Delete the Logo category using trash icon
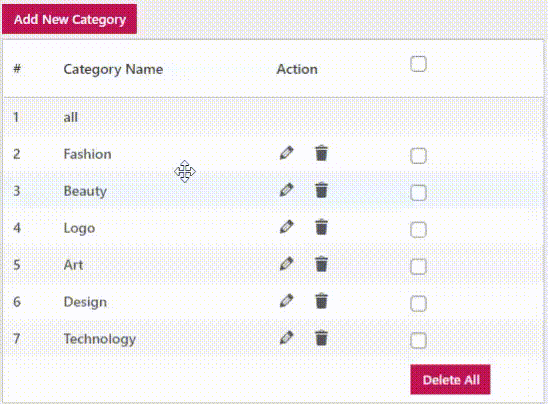Screen dimensions: 548x404 coord(321,227)
